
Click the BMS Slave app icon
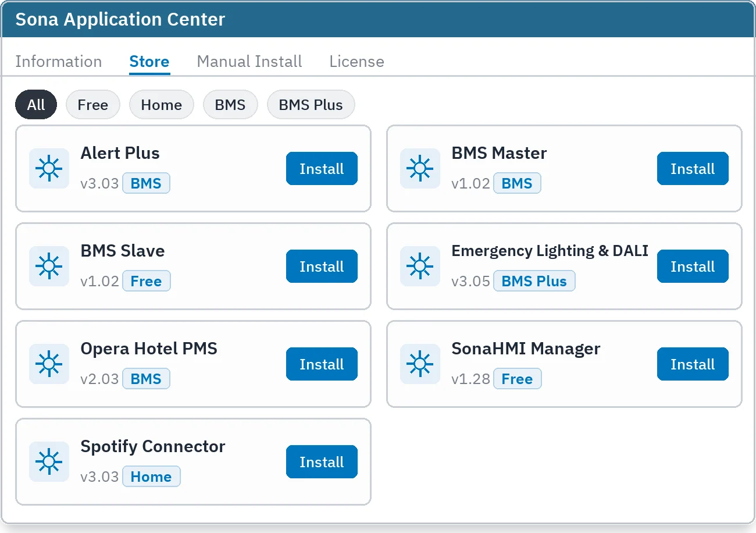[49, 266]
